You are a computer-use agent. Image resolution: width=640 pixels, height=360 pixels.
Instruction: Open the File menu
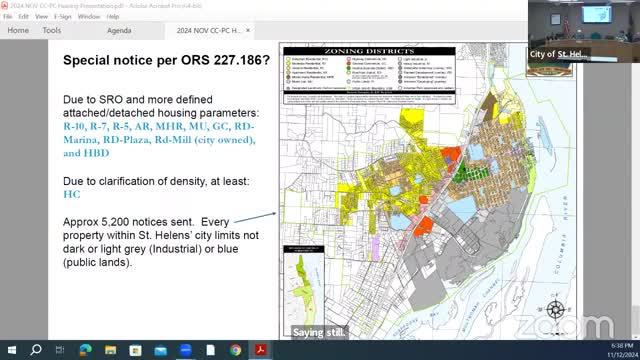(x=7, y=17)
